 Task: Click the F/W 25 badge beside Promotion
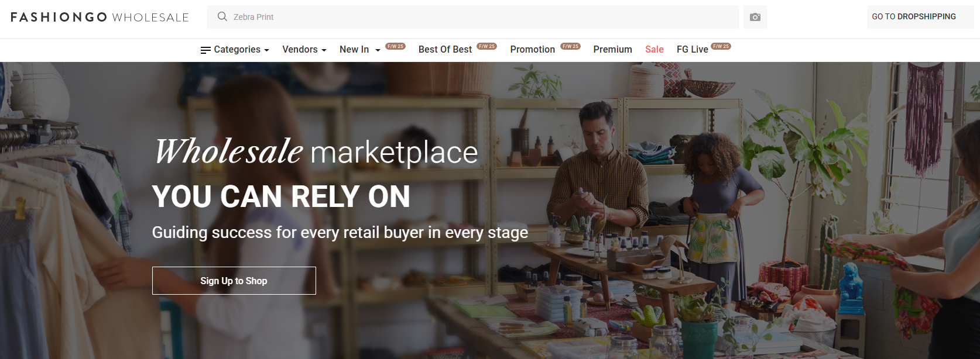pyautogui.click(x=570, y=46)
